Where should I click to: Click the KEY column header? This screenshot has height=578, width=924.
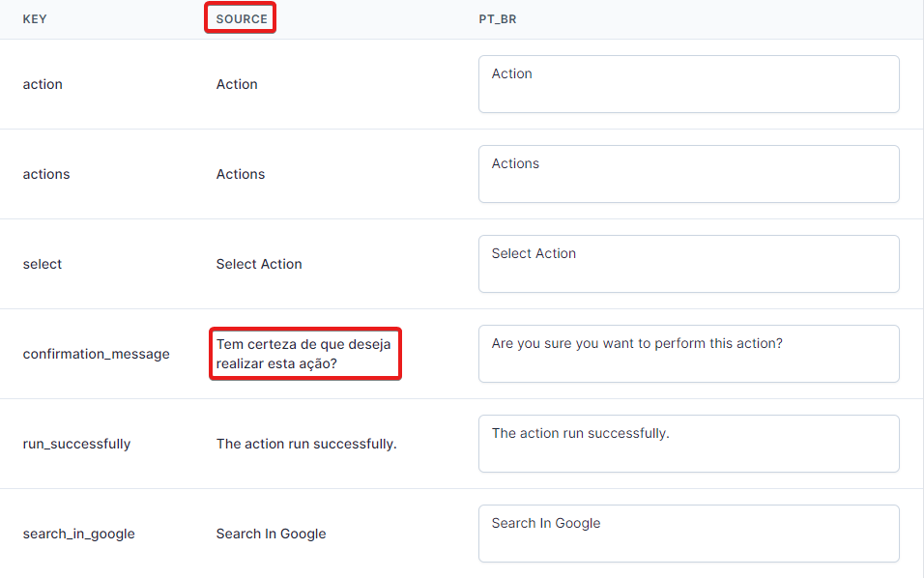35,19
